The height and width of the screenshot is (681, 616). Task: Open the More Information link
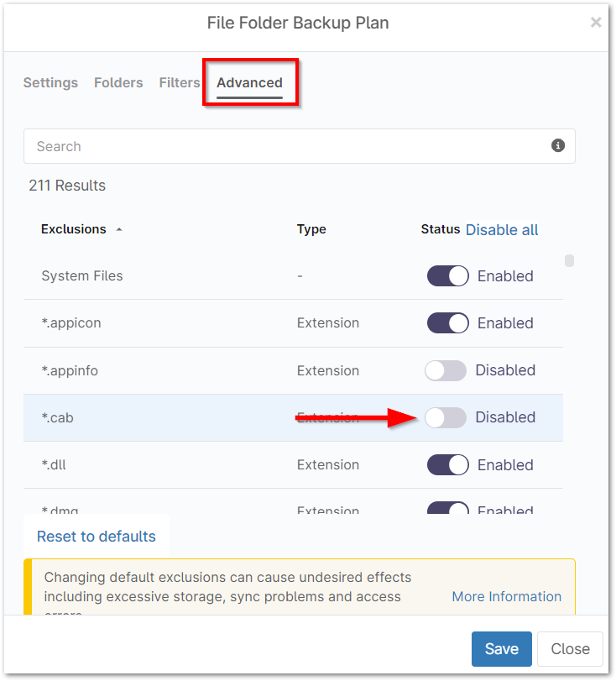[506, 596]
